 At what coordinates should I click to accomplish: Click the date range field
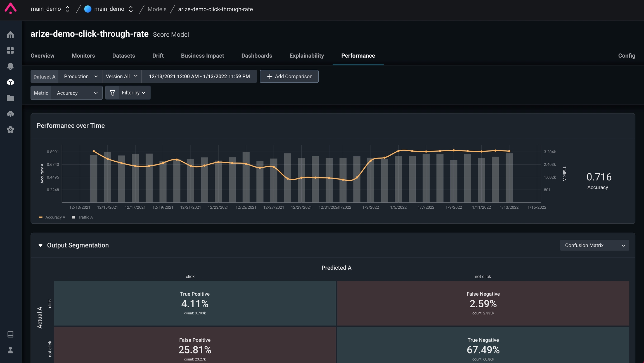(199, 76)
